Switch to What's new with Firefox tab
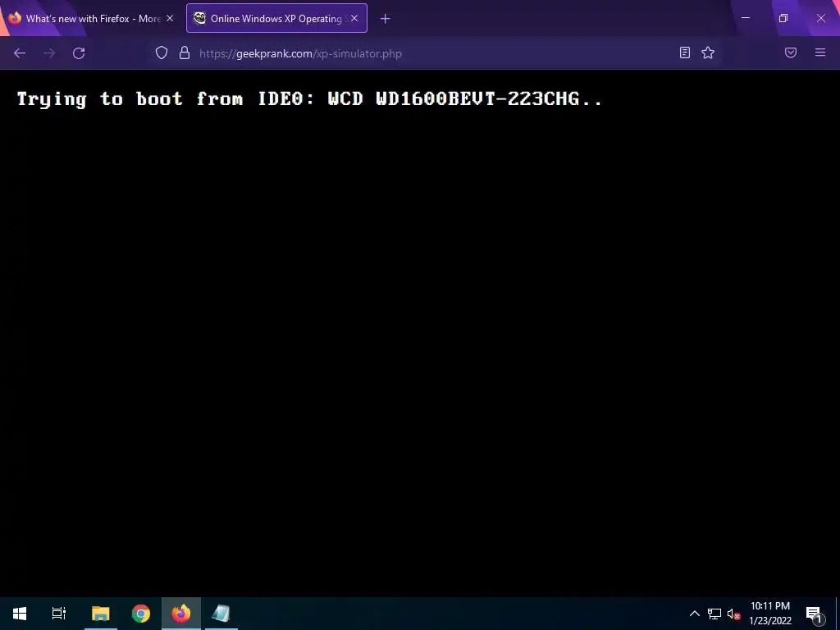840x630 pixels. click(x=91, y=18)
